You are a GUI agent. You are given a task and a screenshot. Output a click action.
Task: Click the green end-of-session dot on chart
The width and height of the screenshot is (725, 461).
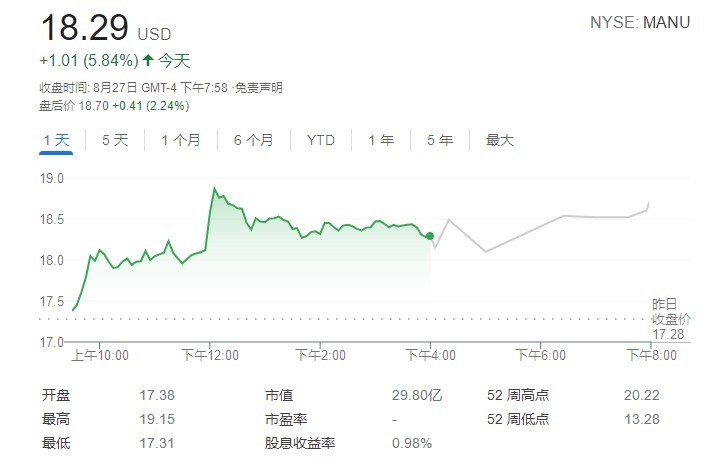430,236
